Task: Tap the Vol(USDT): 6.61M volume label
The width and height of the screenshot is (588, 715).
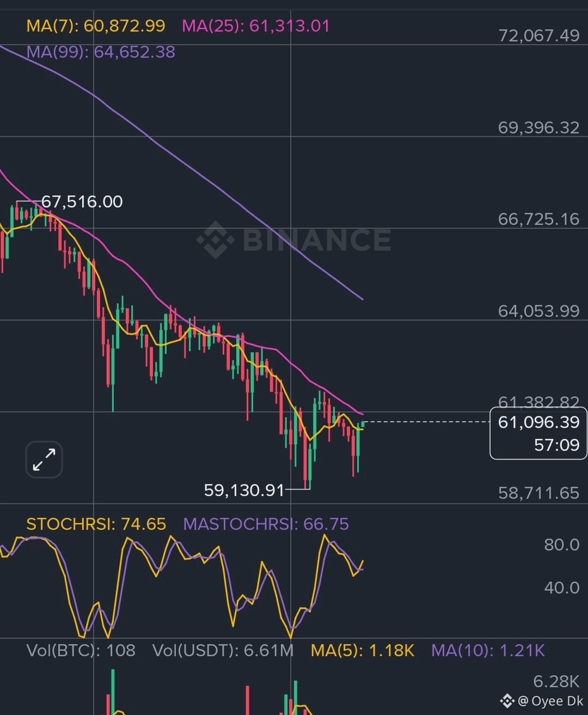Action: pyautogui.click(x=223, y=650)
